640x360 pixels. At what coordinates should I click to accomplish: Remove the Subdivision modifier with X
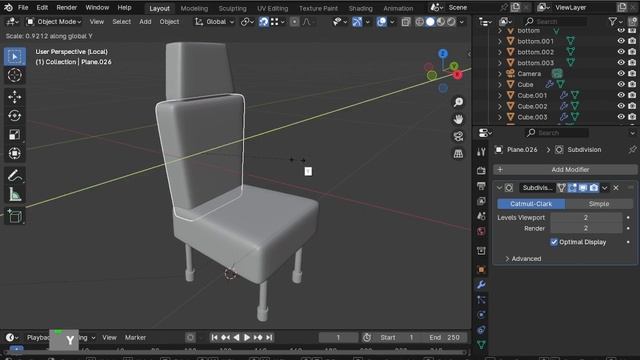click(x=616, y=188)
